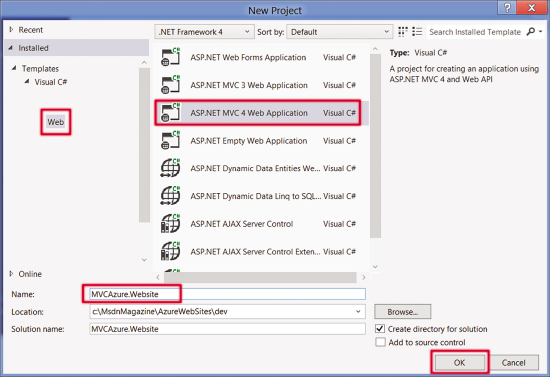Close the New Project dialog
550x377 pixels.
[532, 7]
